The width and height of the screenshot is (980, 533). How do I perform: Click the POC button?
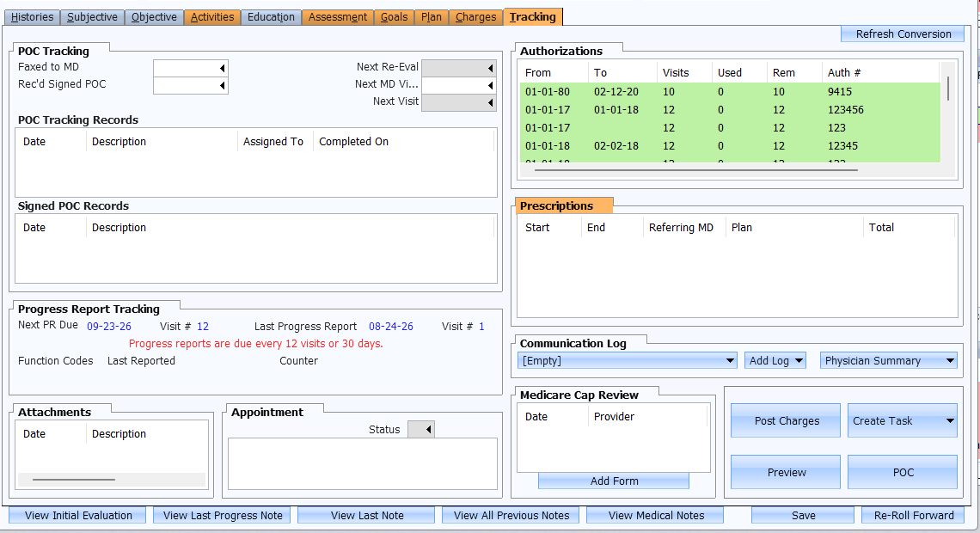pos(903,472)
